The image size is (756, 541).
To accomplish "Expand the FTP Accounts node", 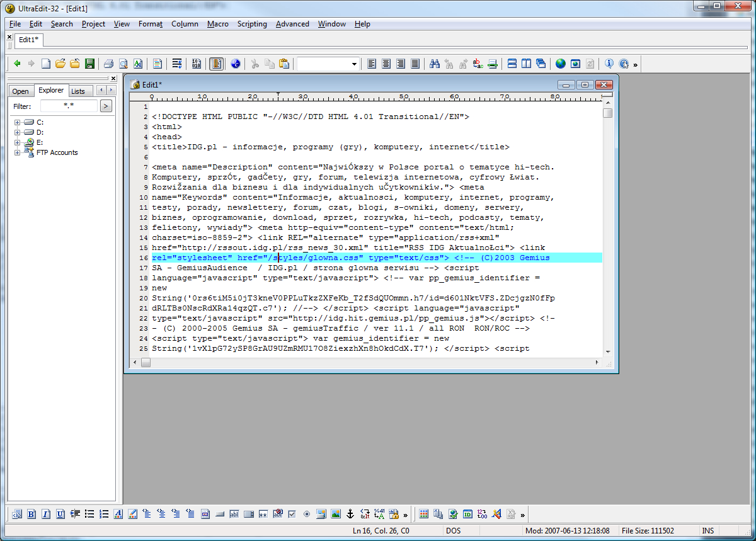I will pyautogui.click(x=17, y=152).
